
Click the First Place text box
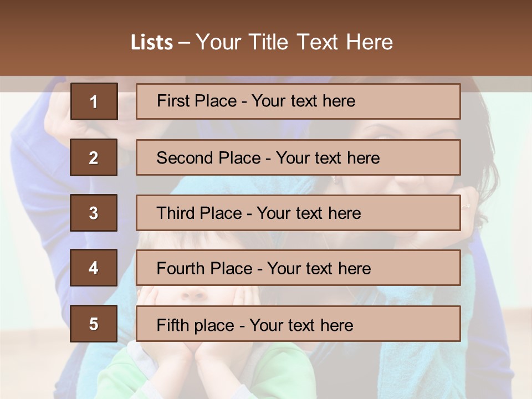pos(298,101)
